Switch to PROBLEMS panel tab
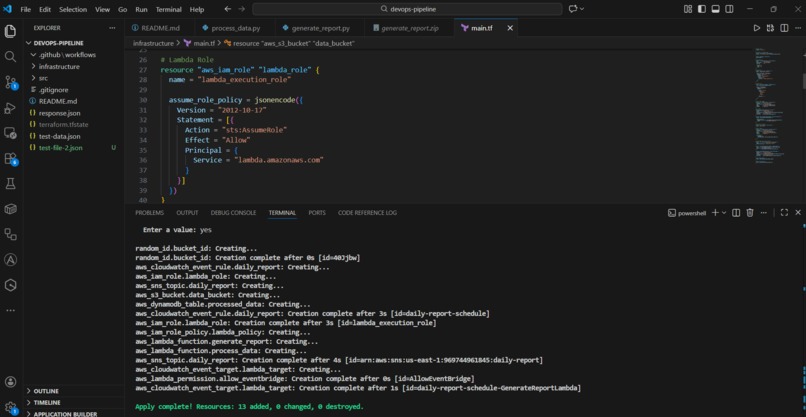 150,212
